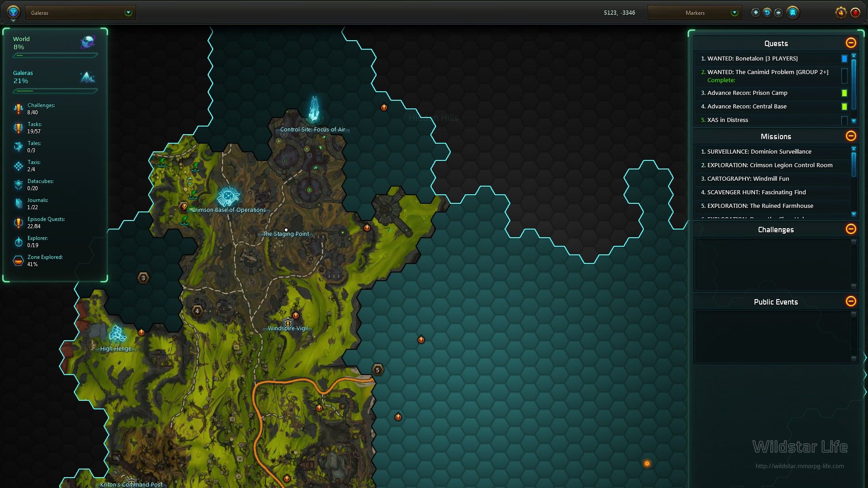The width and height of the screenshot is (868, 488).
Task: Click the Explorer 0/19 icon
Action: tap(18, 242)
